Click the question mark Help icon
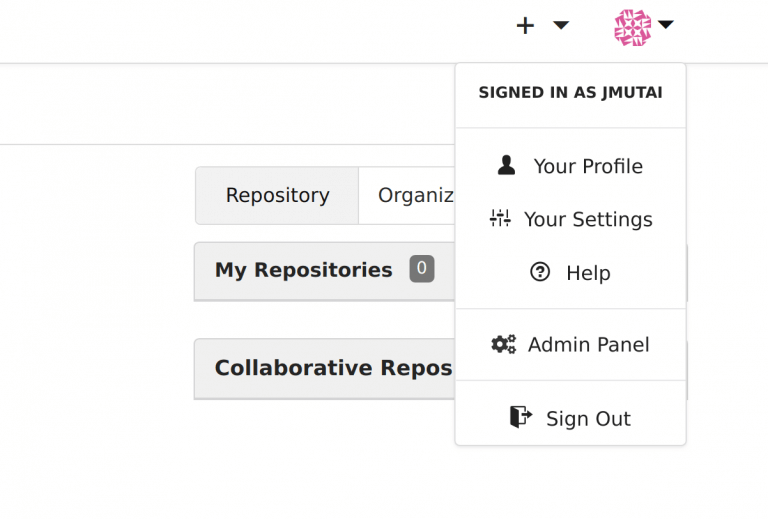 click(540, 272)
